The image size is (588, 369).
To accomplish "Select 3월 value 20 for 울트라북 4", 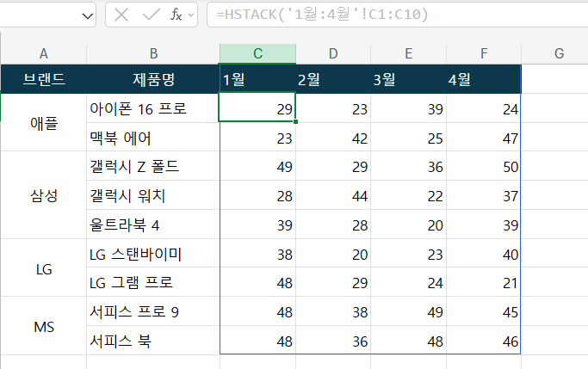I will point(408,224).
